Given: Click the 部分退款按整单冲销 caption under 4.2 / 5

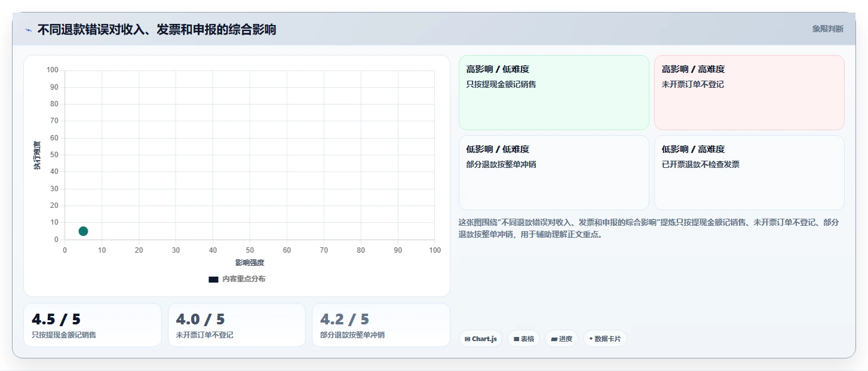Looking at the screenshot, I should tap(352, 335).
